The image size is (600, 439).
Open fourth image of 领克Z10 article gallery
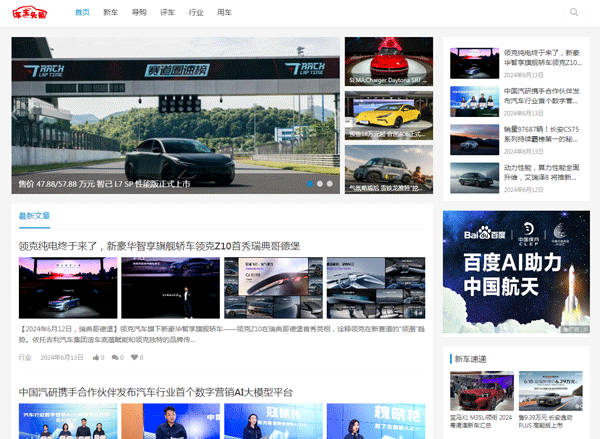pyautogui.click(x=376, y=288)
